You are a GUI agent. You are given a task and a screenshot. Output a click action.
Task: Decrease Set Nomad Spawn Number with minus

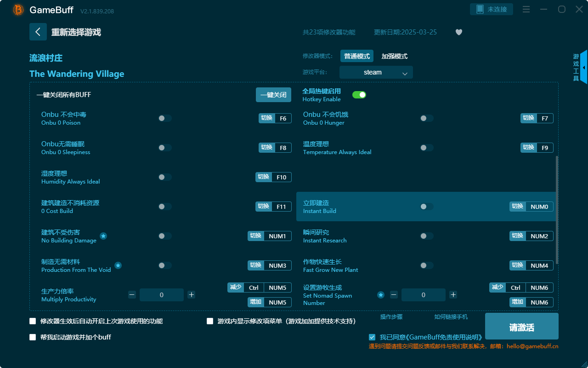[x=394, y=295]
